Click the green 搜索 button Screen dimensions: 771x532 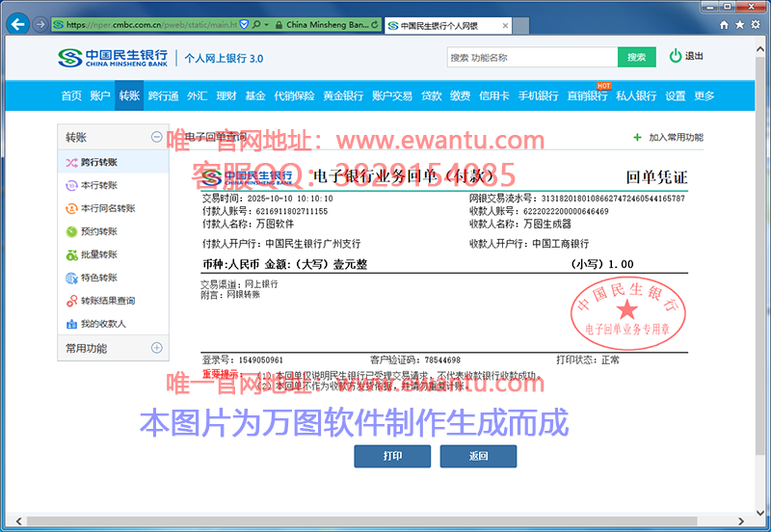click(636, 57)
